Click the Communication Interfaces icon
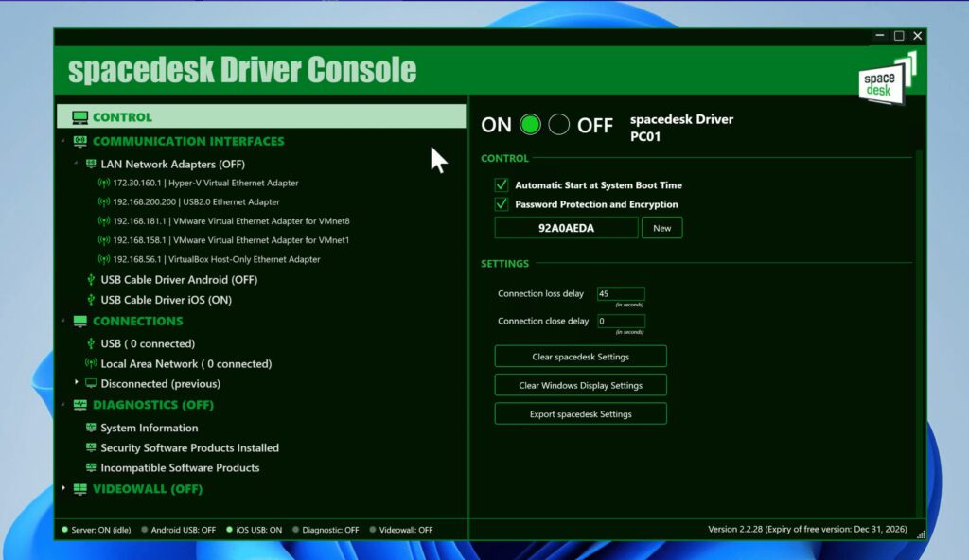This screenshot has width=969, height=560. pos(80,141)
